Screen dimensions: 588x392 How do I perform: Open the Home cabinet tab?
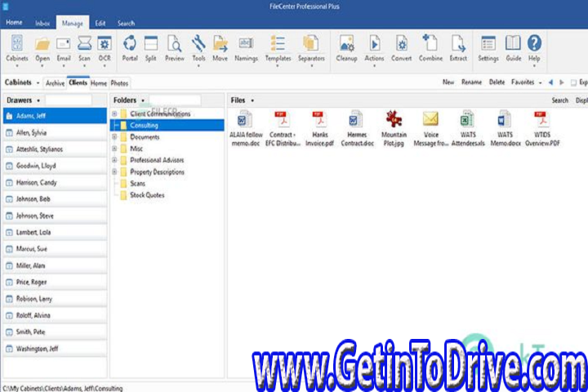[x=99, y=83]
